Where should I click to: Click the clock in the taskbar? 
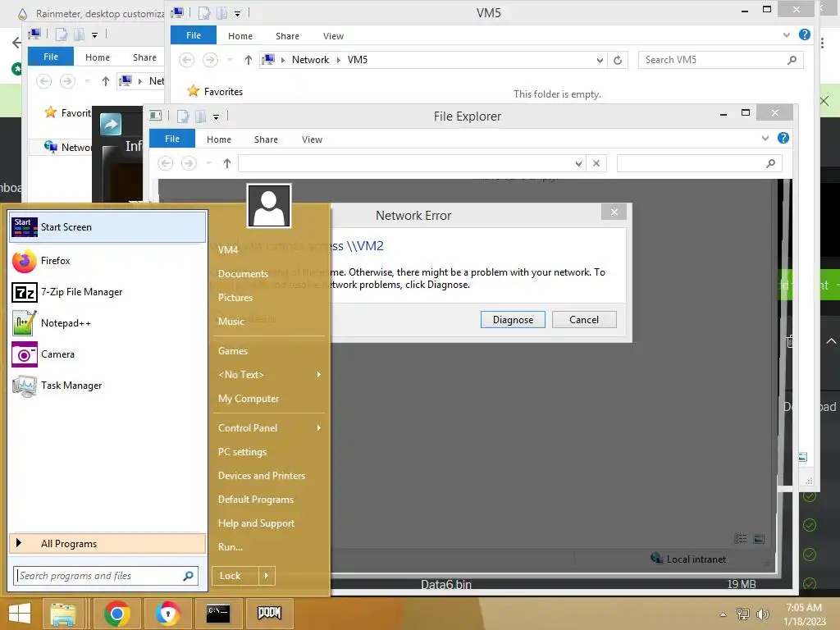804,614
